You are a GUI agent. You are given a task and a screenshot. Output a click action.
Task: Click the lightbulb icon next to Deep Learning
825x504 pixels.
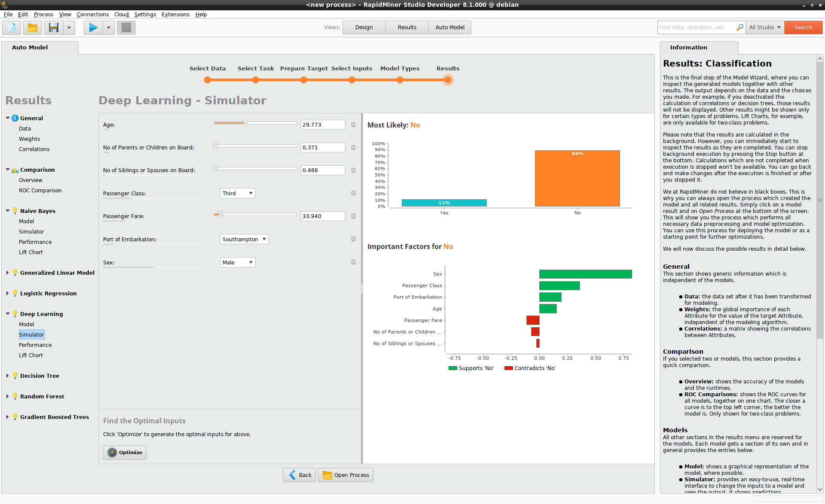coord(15,313)
